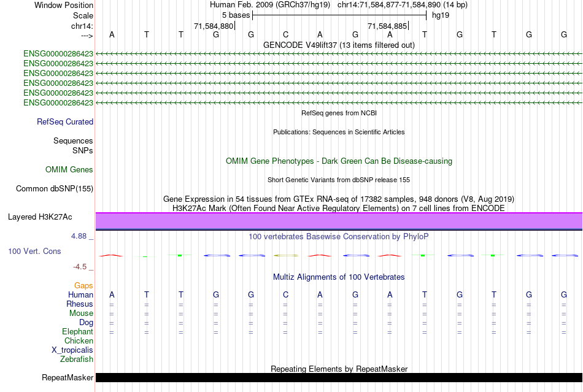Click the Mouse species row label
The image size is (583, 392).
point(81,313)
